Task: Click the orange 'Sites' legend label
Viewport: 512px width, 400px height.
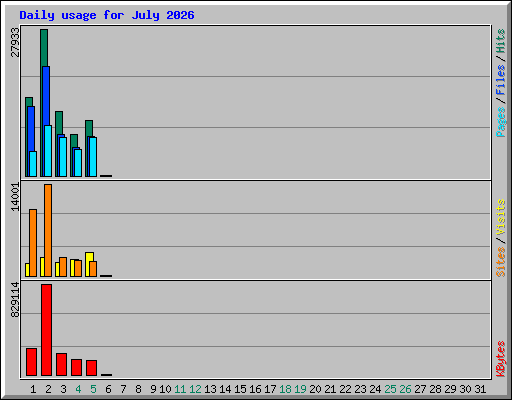Action: (x=501, y=262)
